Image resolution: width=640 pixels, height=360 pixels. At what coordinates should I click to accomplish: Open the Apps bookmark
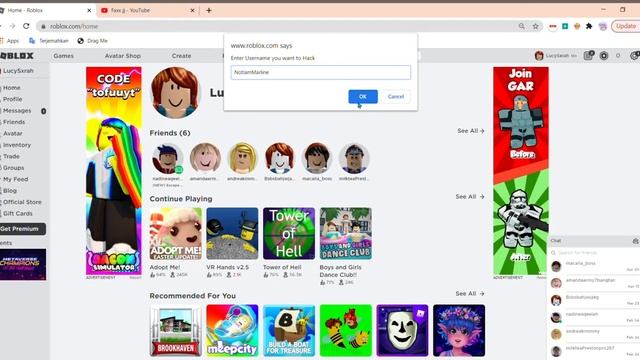click(10, 41)
